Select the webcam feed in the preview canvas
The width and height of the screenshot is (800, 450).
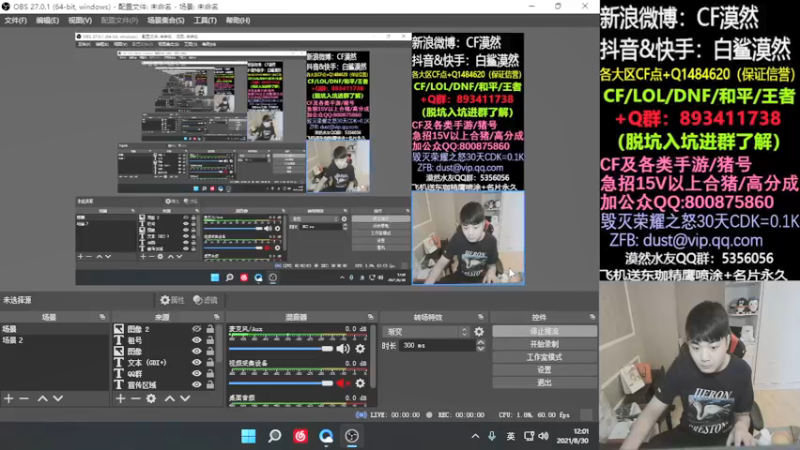pos(468,238)
